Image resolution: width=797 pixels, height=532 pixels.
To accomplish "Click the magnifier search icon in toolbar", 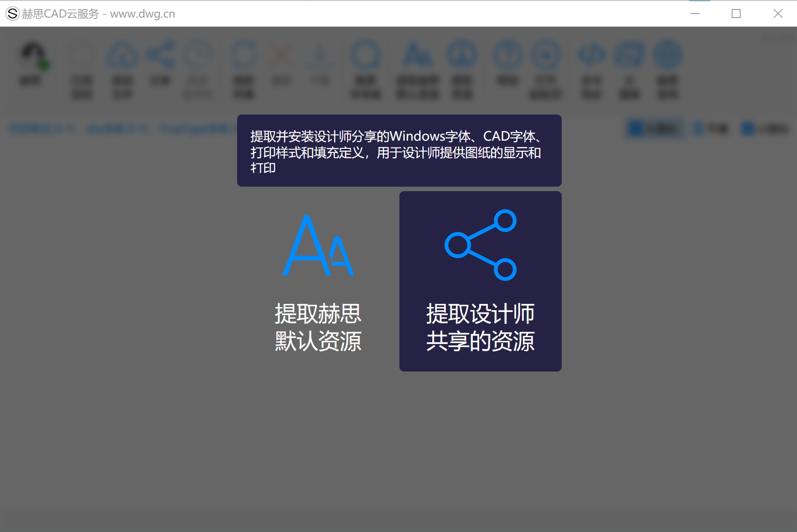I will (x=366, y=55).
